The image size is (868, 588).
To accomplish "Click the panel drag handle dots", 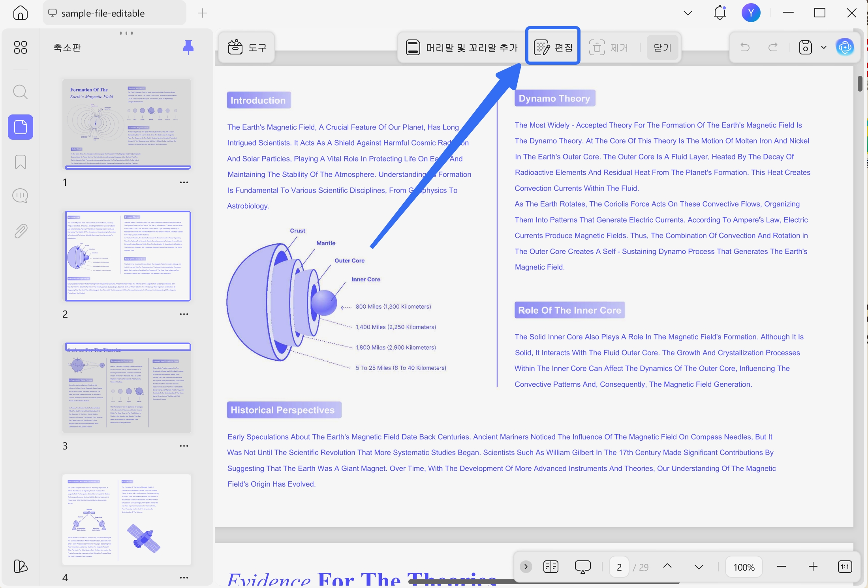I will point(126,33).
